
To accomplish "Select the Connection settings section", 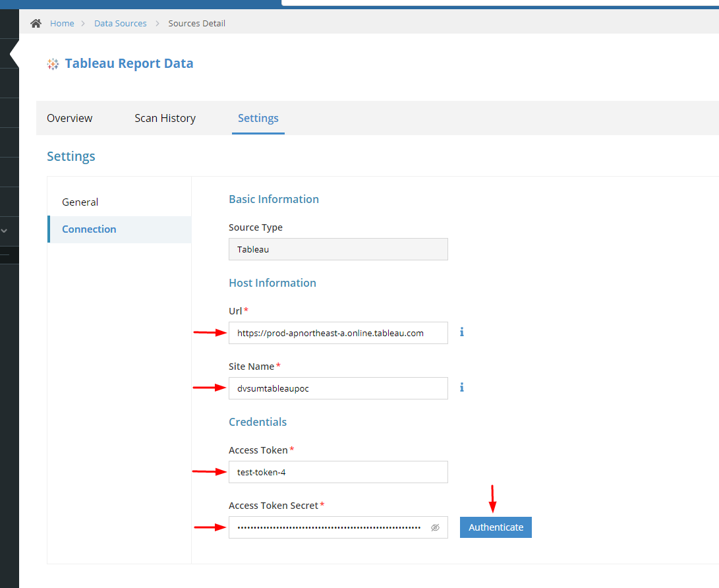I will (x=120, y=229).
